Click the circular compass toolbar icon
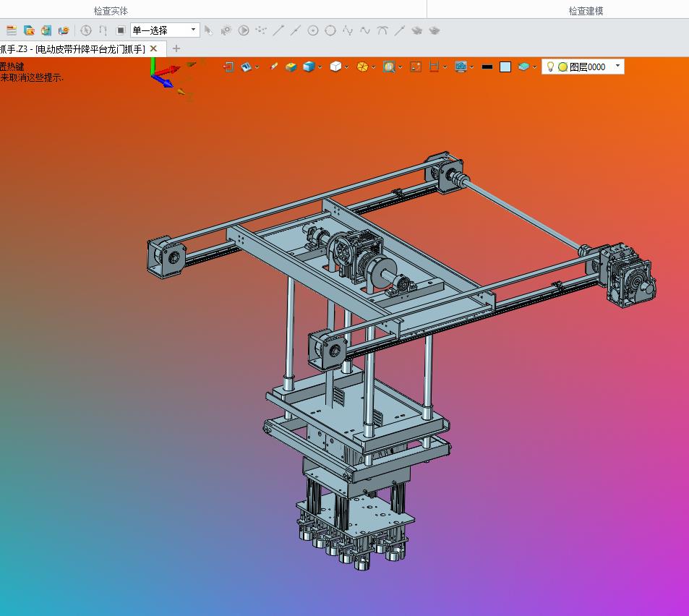Screen dimensions: 689x616 coord(86,30)
